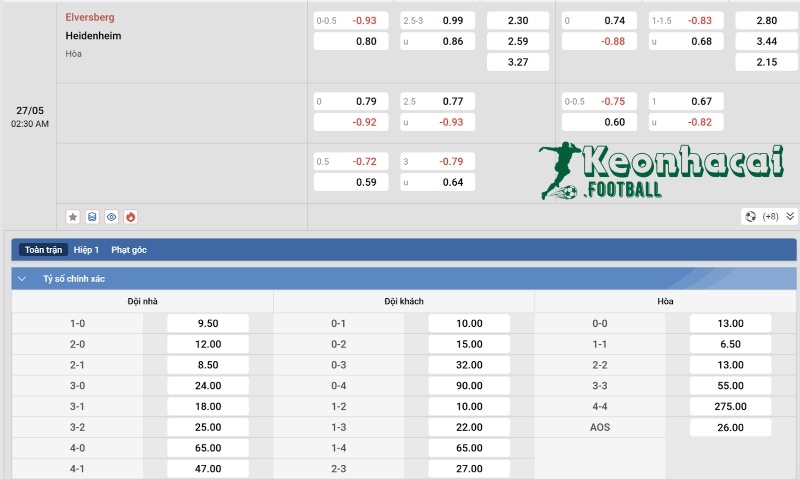Select 4-4 draw odds 275.00
Screen dimensions: 800x479
(730, 406)
